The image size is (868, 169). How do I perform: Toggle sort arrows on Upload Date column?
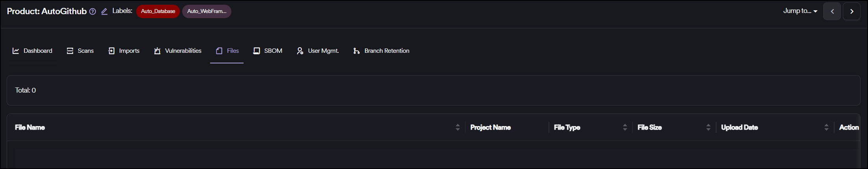[x=826, y=127]
